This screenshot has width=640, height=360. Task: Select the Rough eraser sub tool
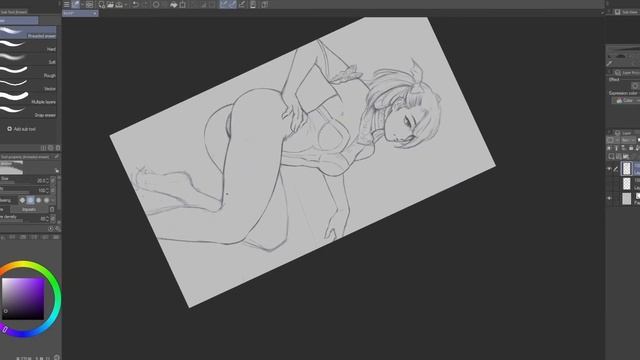tap(28, 72)
